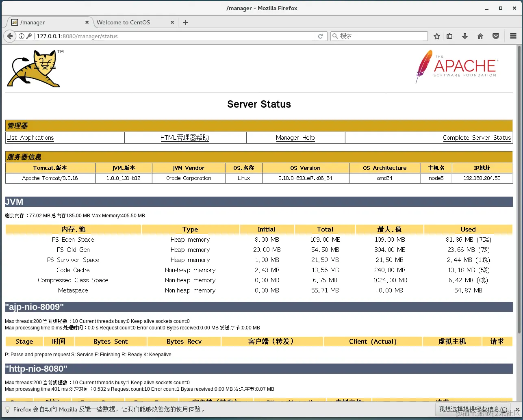Select the 23.66 MB (7%) used value
Screen dimensions: 523x420
click(x=468, y=250)
